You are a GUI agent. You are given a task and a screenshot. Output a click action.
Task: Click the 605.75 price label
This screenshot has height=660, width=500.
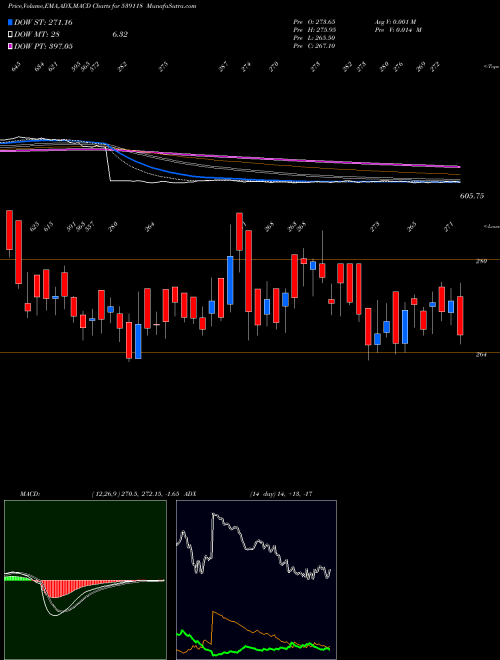click(x=472, y=196)
